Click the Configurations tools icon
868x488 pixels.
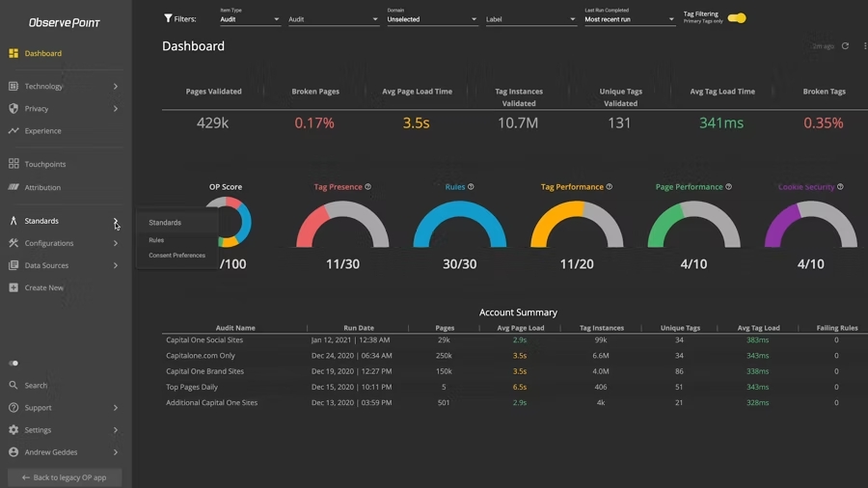coord(14,243)
